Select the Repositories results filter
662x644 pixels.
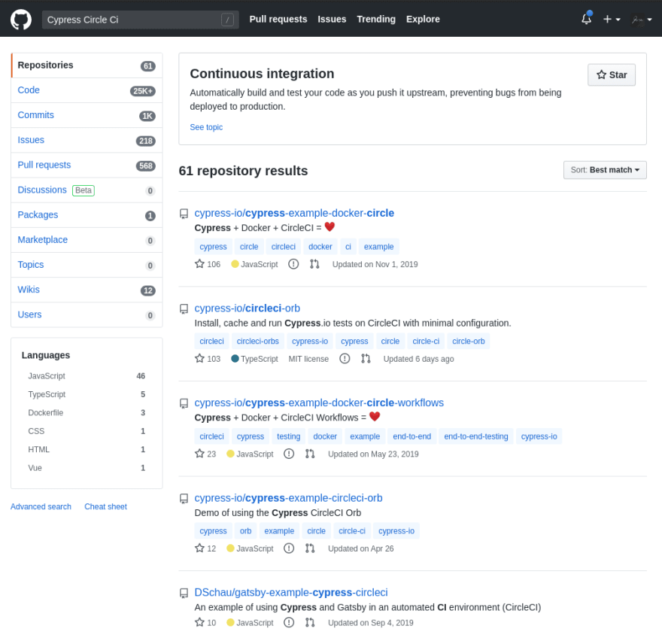(87, 65)
